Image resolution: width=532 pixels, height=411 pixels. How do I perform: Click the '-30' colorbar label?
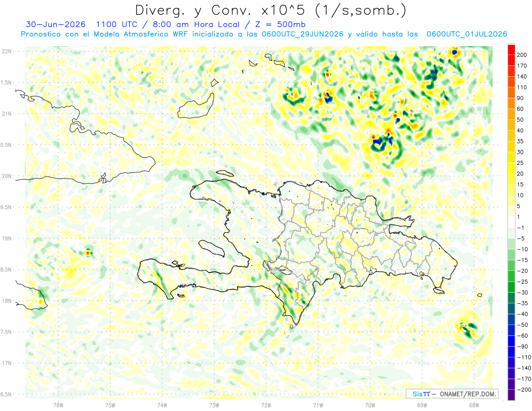click(523, 293)
